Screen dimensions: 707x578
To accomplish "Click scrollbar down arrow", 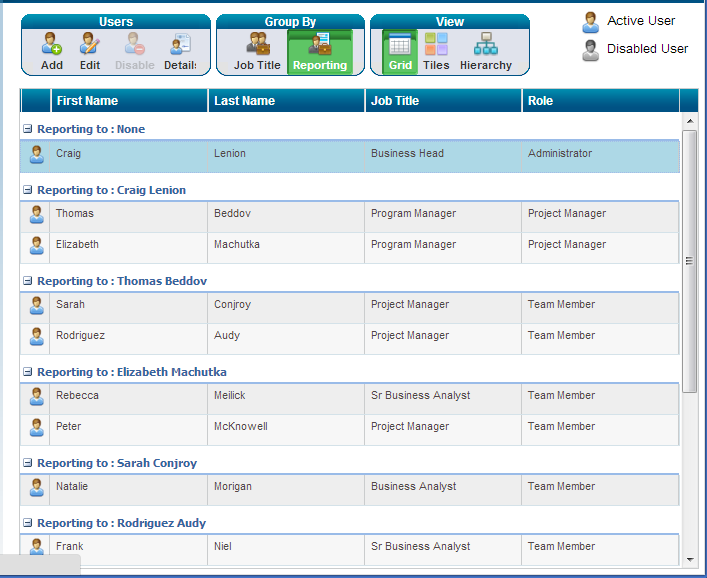I will (x=689, y=558).
